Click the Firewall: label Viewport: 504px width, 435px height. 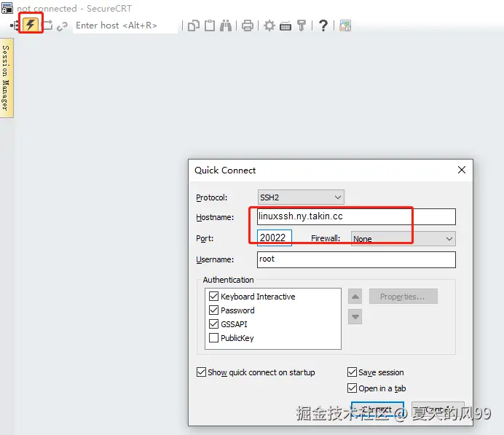click(x=326, y=238)
